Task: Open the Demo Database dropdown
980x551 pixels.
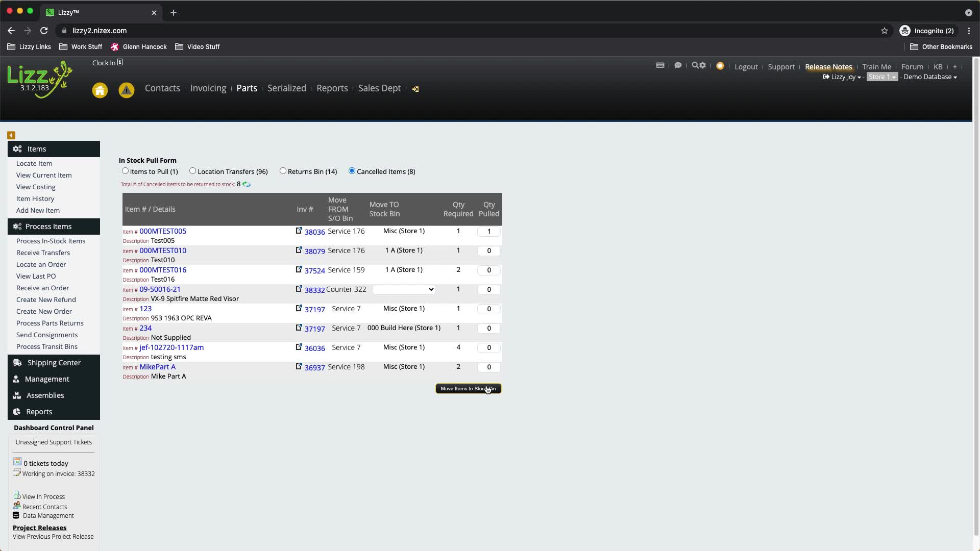Action: [930, 77]
